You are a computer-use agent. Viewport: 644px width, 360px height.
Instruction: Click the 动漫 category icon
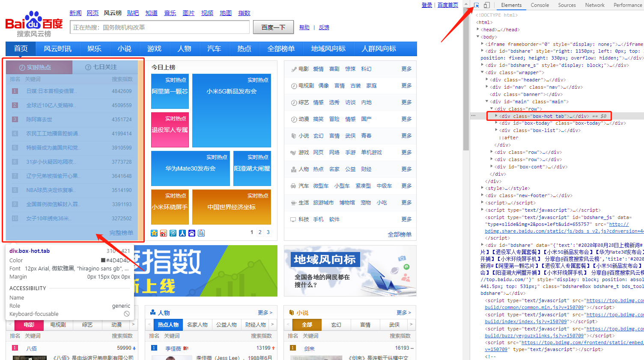pos(294,119)
